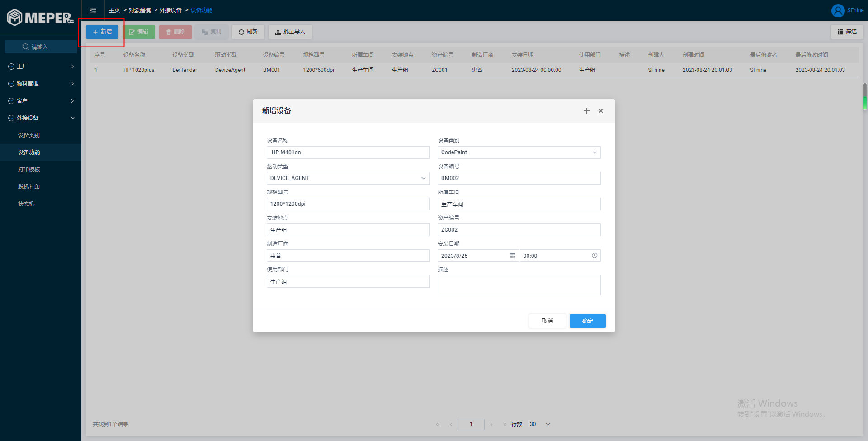Expand the 工厂 menu
Image resolution: width=868 pixels, height=441 pixels.
[41, 66]
